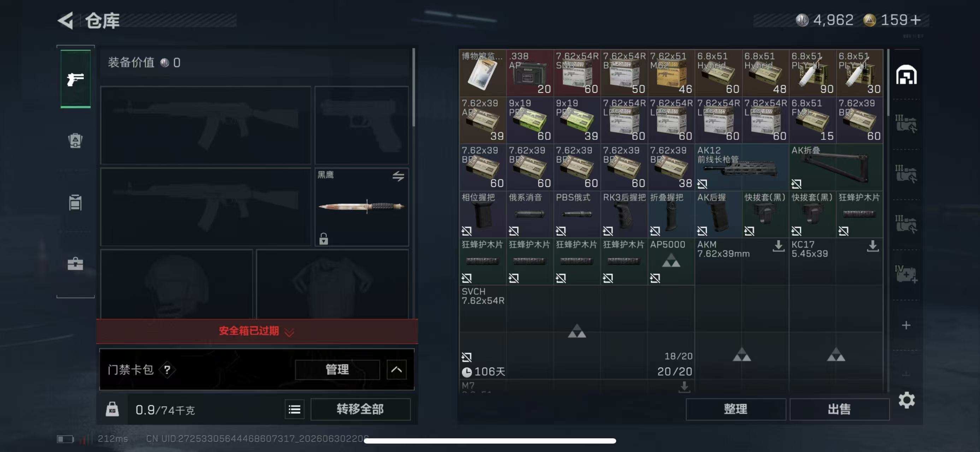Screen dimensions: 980x452
Task: Go back using the arrow beside 仓库
Action: tap(65, 20)
